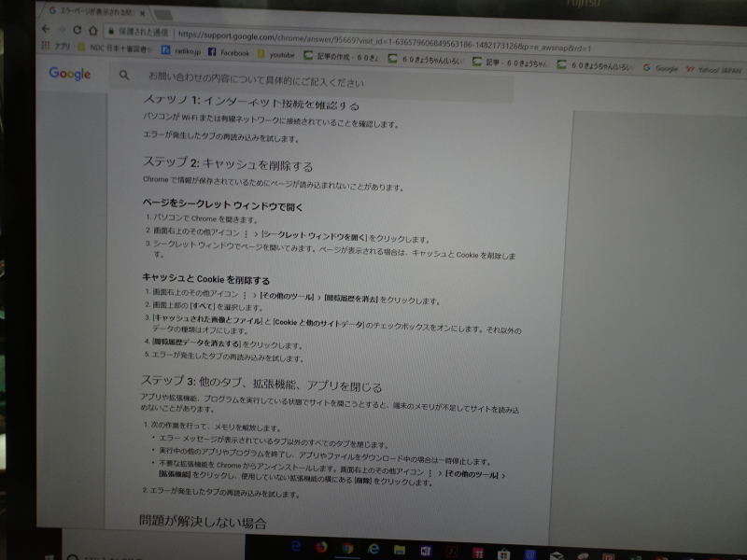Screen dimensions: 747x560
Task: Open the 記事の作成 - 60きょ bookmark
Action: 342,57
